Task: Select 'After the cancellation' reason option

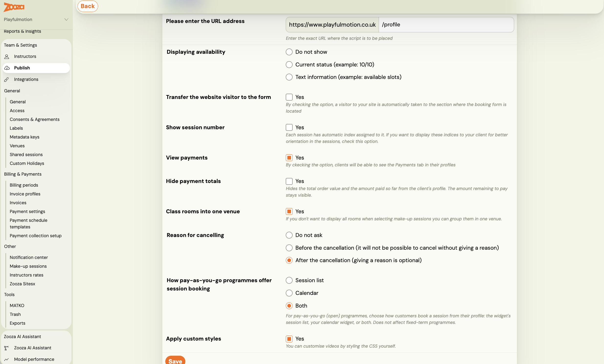Action: coord(289,260)
